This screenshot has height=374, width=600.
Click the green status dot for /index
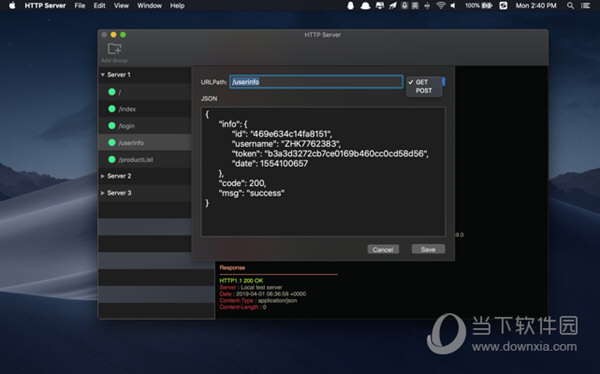tap(112, 109)
